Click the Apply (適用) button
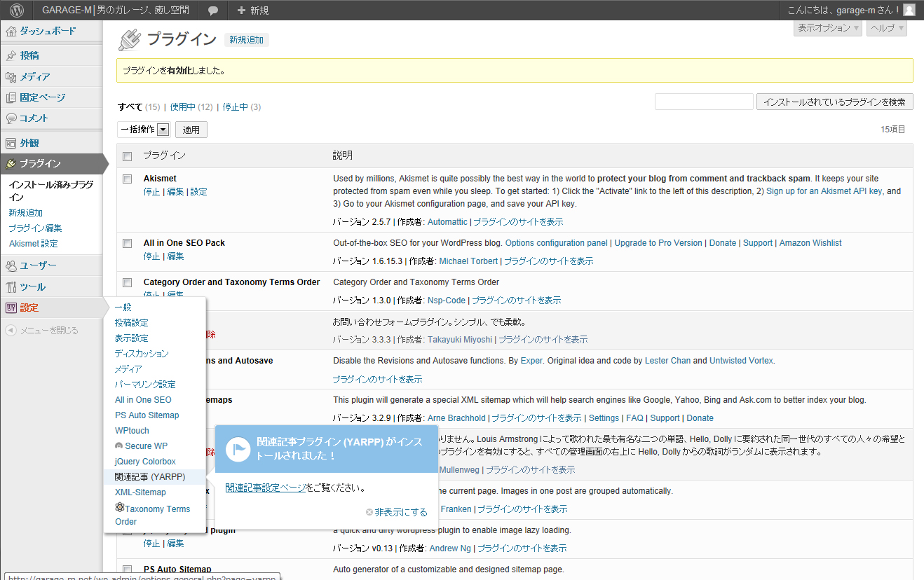 point(191,130)
